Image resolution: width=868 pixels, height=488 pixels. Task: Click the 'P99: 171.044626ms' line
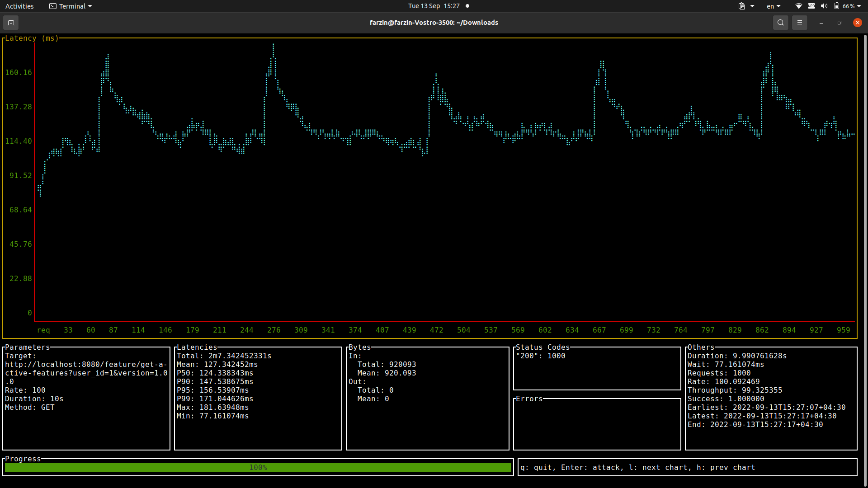pyautogui.click(x=215, y=399)
